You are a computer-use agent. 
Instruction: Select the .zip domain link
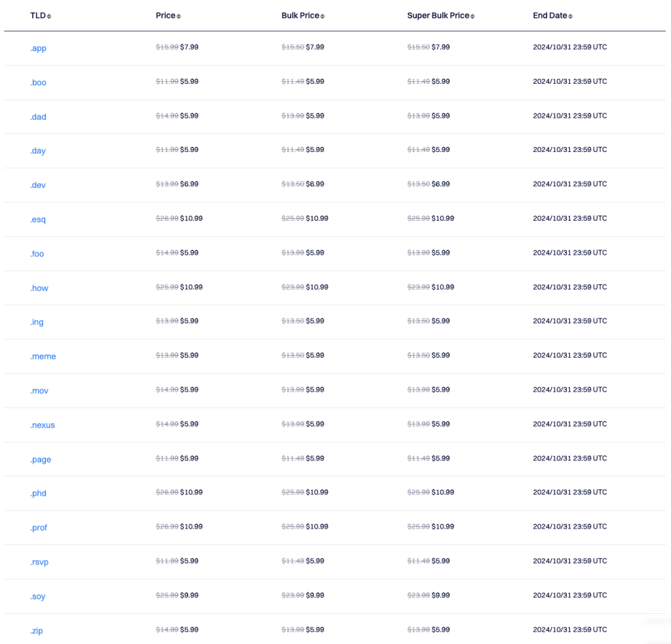pos(37,631)
